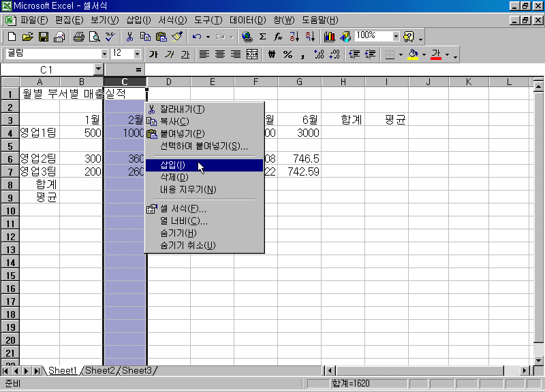Click the vertical scrollbar down arrow
Viewport: 545px width, 392px height.
(x=538, y=360)
